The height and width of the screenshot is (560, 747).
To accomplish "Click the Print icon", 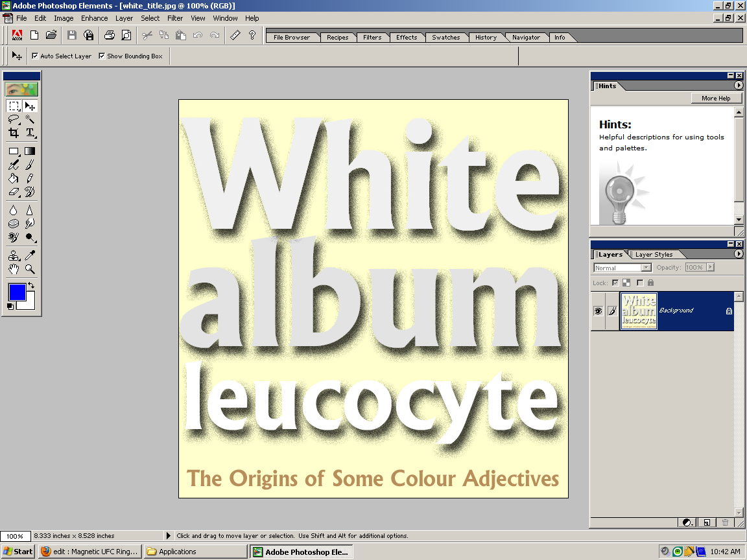I will click(x=109, y=35).
